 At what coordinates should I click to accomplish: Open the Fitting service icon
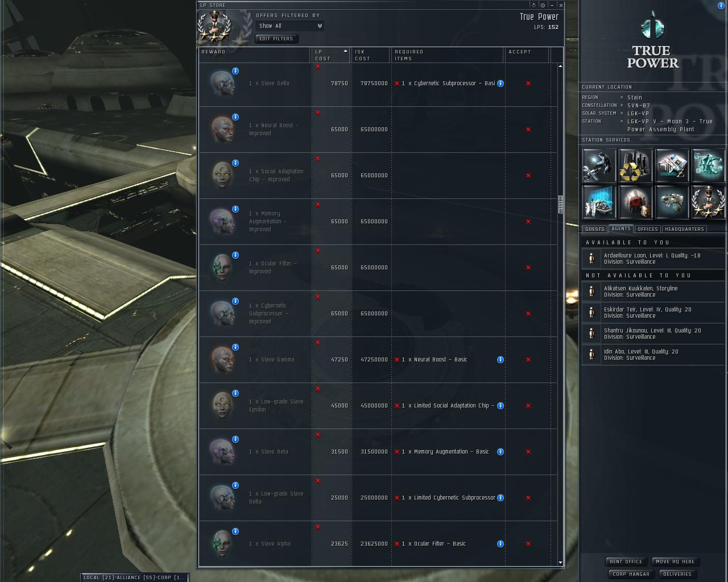tap(708, 166)
